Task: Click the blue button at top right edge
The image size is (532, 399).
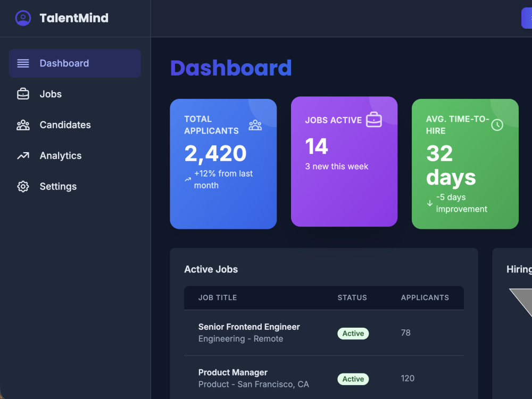Action: pyautogui.click(x=527, y=18)
